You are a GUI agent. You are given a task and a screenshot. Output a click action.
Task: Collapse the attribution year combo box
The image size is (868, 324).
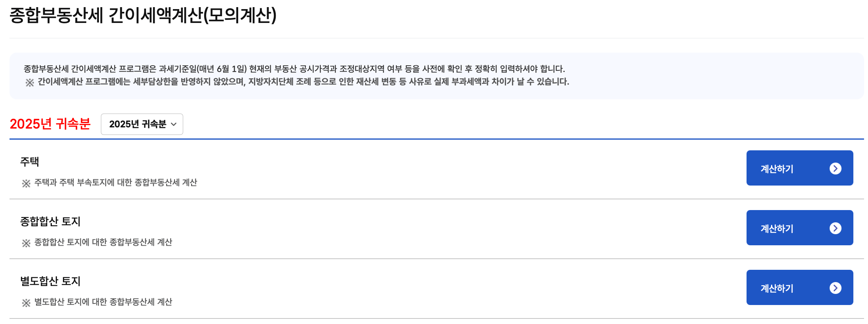coord(142,124)
